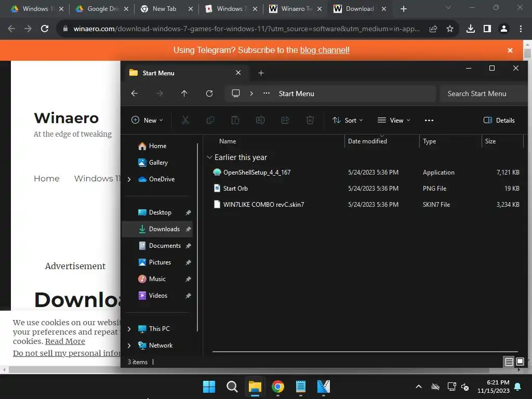532x399 pixels.
Task: Click the share page icon in Chrome address bar
Action: tap(433, 29)
